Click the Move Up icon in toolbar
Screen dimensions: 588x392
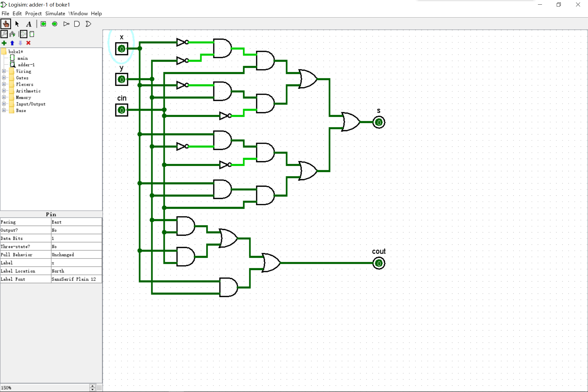coord(12,43)
